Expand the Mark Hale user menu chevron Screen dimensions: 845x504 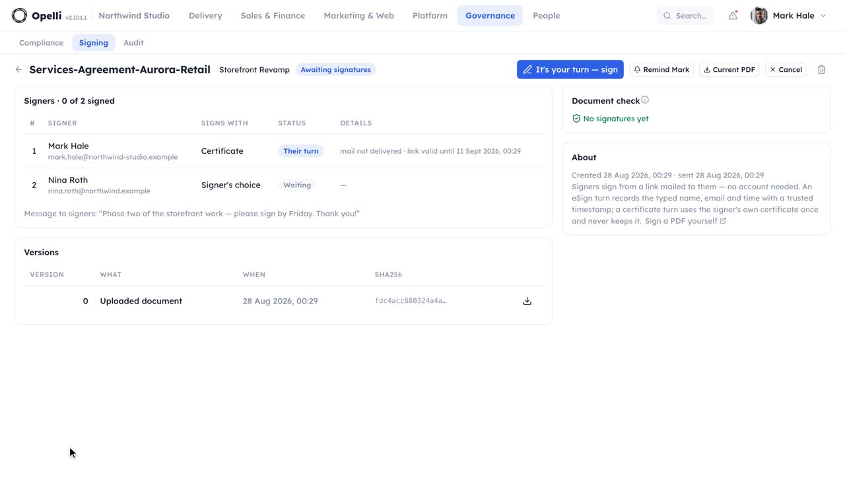pos(823,15)
